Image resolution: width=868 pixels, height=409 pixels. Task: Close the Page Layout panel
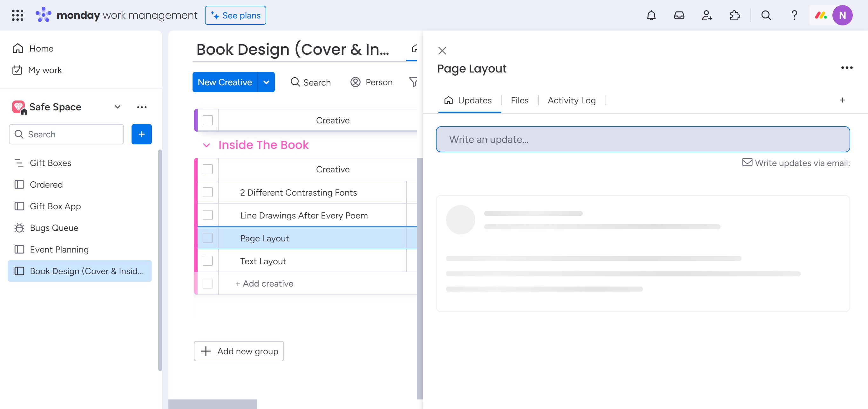[442, 51]
